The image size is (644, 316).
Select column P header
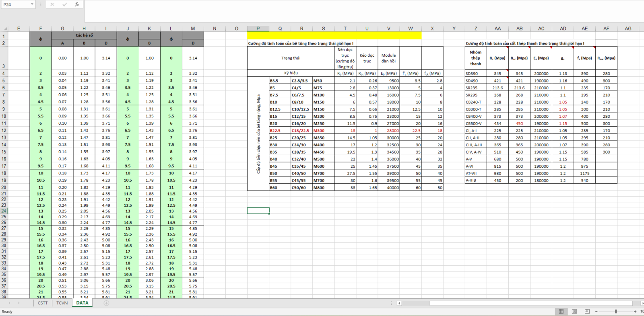[x=258, y=29]
